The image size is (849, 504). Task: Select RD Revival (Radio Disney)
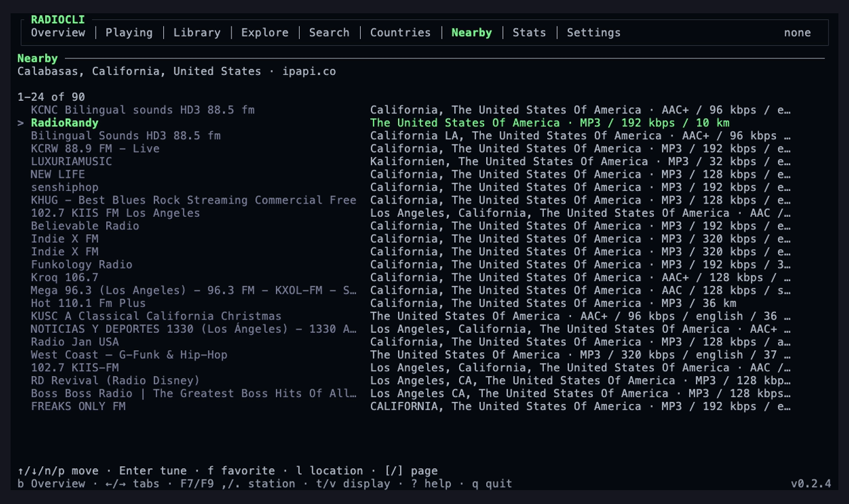pos(411,381)
